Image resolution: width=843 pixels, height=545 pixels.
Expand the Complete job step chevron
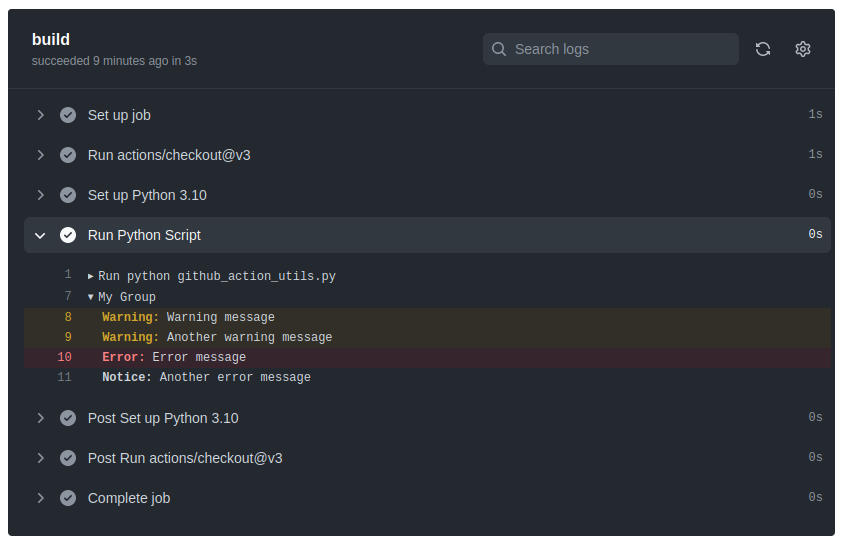(x=40, y=498)
